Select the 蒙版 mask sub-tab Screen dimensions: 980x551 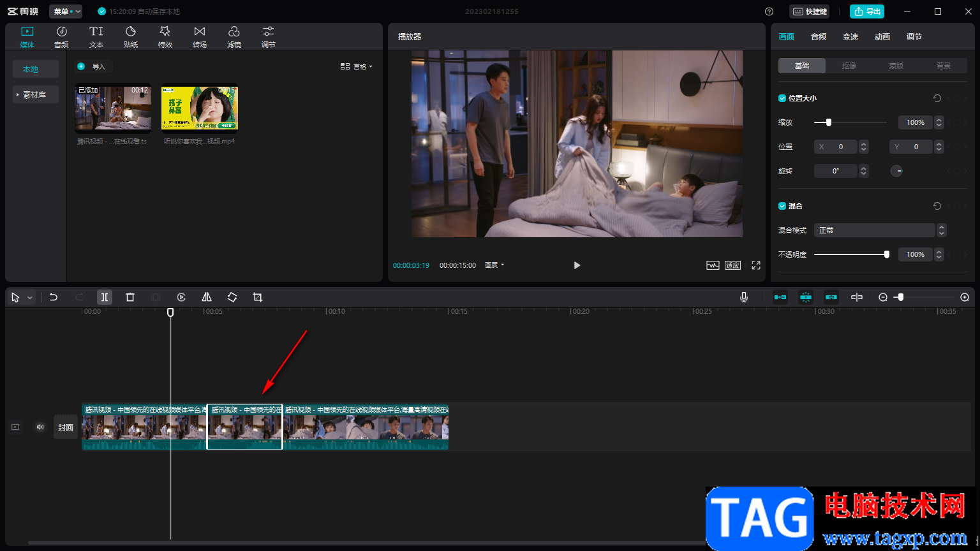point(896,66)
